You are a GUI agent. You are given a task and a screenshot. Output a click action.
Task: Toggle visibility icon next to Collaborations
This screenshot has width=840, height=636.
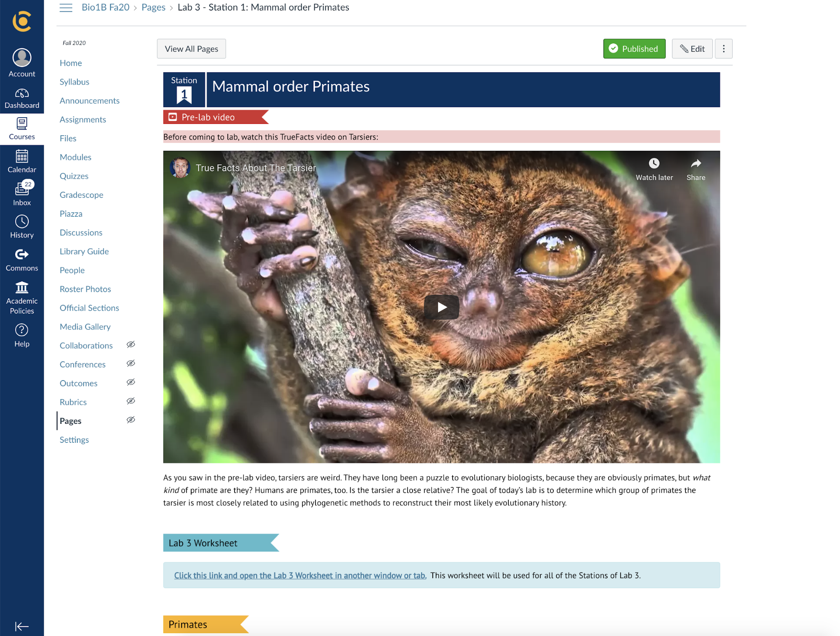tap(131, 345)
